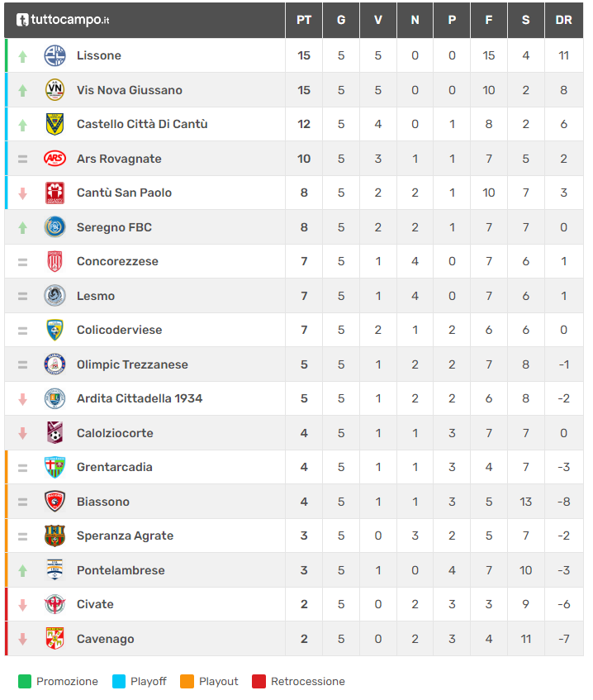
Task: Click the Cantù San Paolo crest
Action: click(55, 193)
